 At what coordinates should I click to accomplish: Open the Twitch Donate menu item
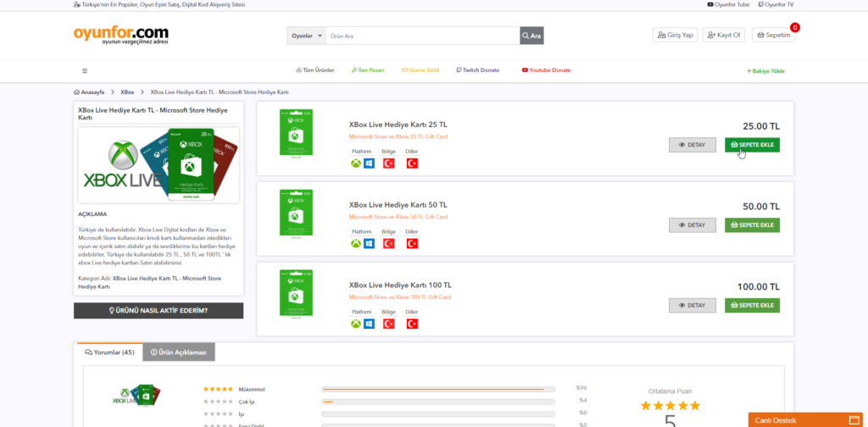(477, 70)
